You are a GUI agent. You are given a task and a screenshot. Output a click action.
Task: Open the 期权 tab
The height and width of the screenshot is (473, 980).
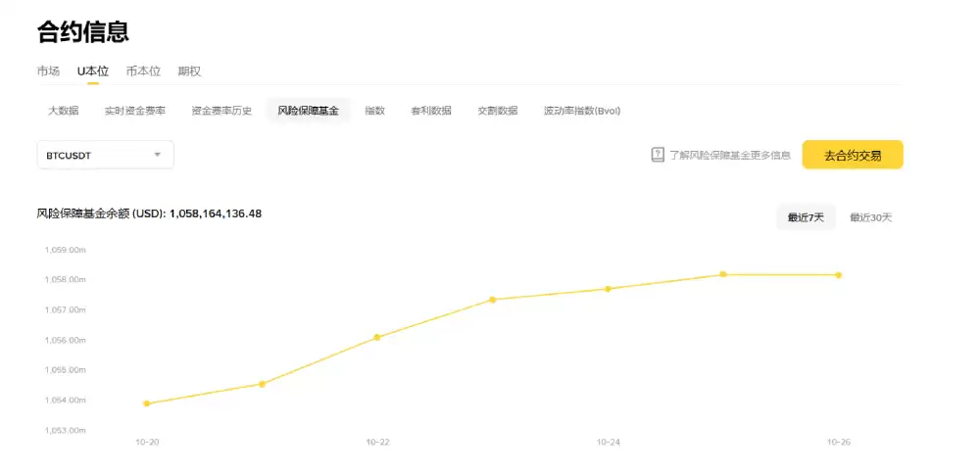click(189, 71)
